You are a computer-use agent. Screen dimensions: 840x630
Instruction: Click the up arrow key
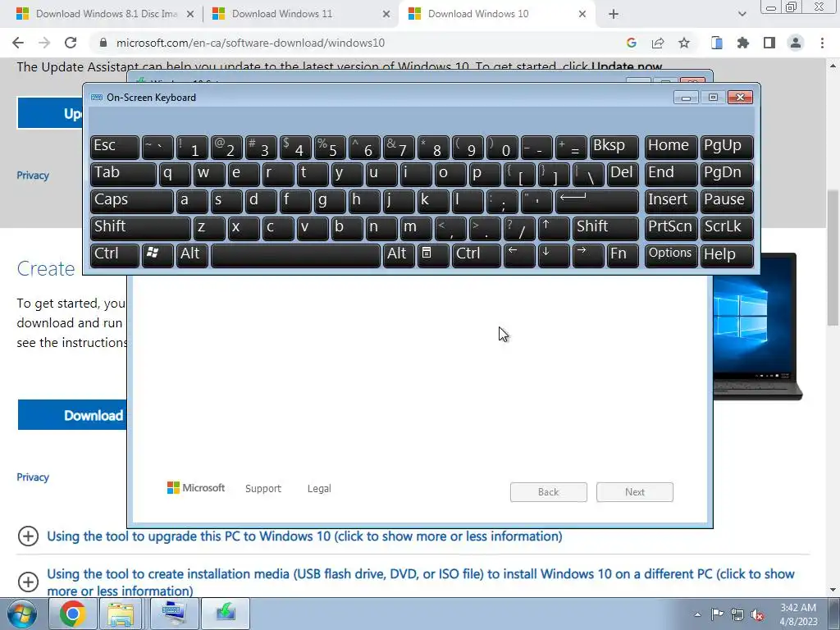554,228
